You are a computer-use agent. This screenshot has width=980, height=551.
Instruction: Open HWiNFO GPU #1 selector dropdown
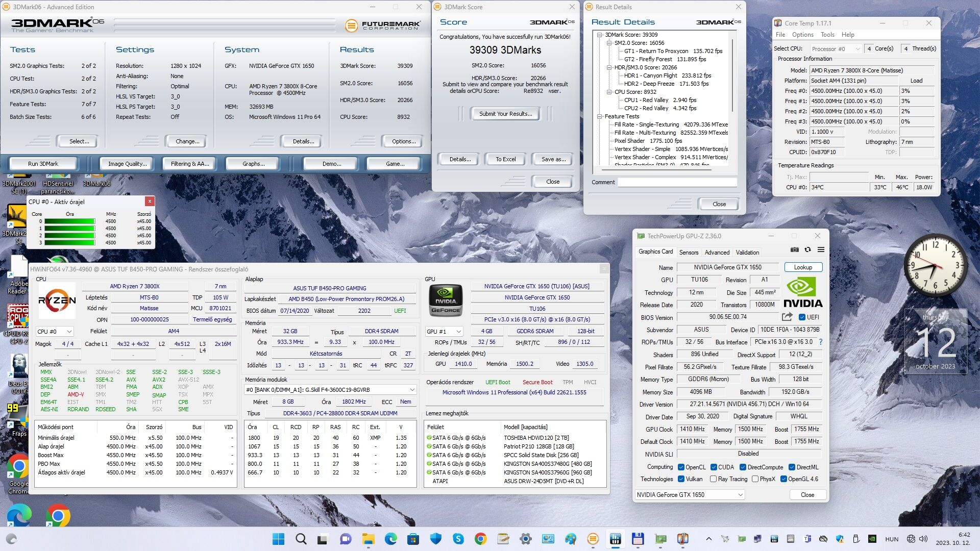click(444, 331)
